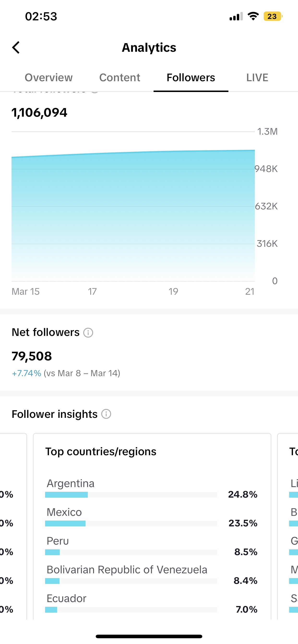Viewport: 298px width, 644px height.
Task: Open Net followers info icon
Action: (88, 333)
